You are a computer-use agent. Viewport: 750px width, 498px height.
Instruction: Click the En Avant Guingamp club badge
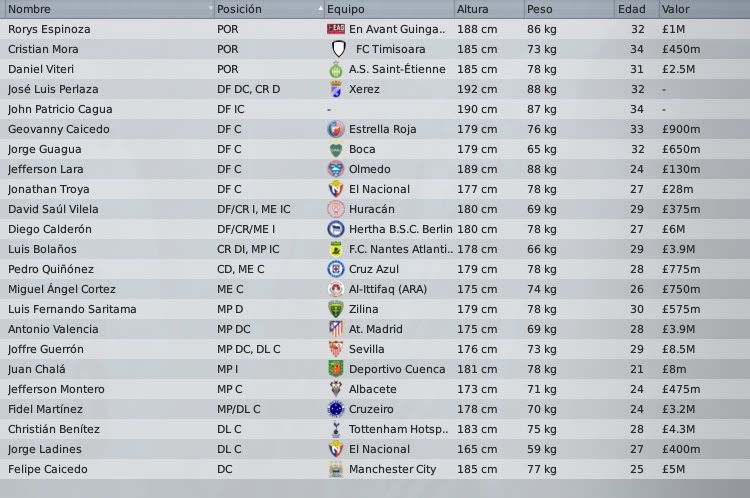336,29
